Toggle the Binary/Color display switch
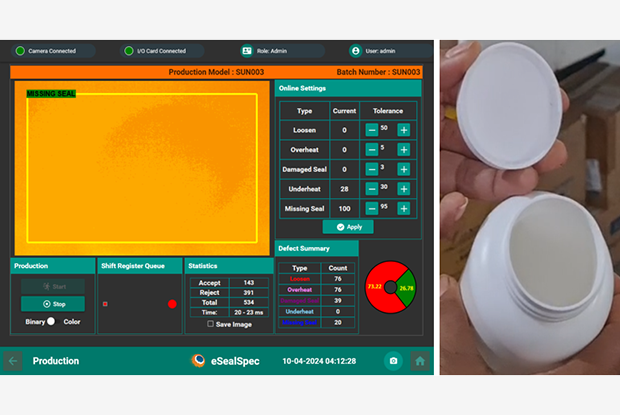The width and height of the screenshot is (620, 415). tap(51, 322)
